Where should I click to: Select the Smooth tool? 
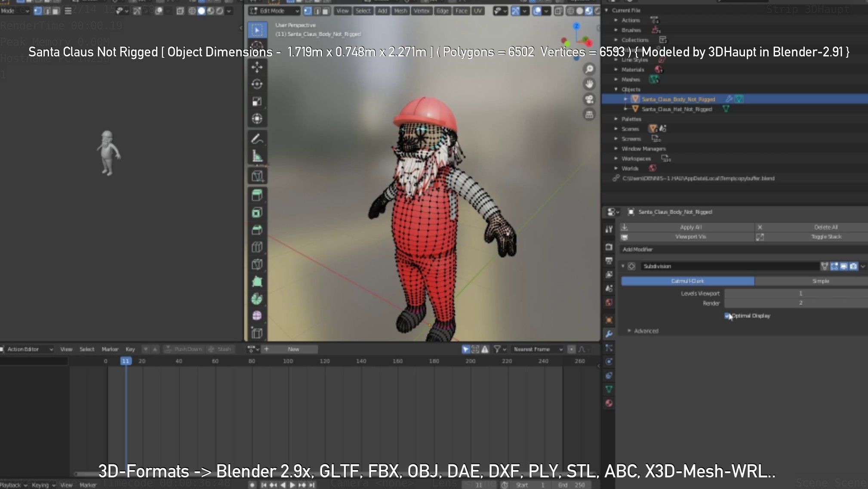point(257,316)
